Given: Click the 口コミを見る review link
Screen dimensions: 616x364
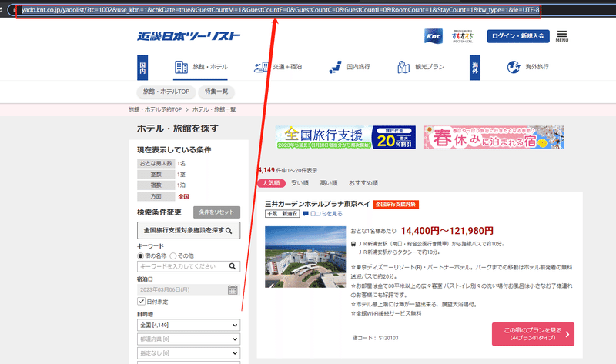Looking at the screenshot, I should (x=323, y=214).
